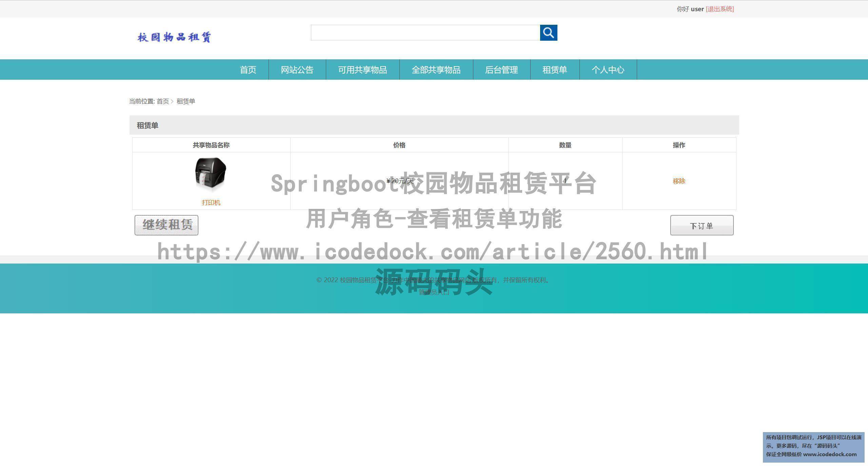This screenshot has width=868, height=466.
Task: Remove the printer via 移除 link
Action: click(x=679, y=181)
